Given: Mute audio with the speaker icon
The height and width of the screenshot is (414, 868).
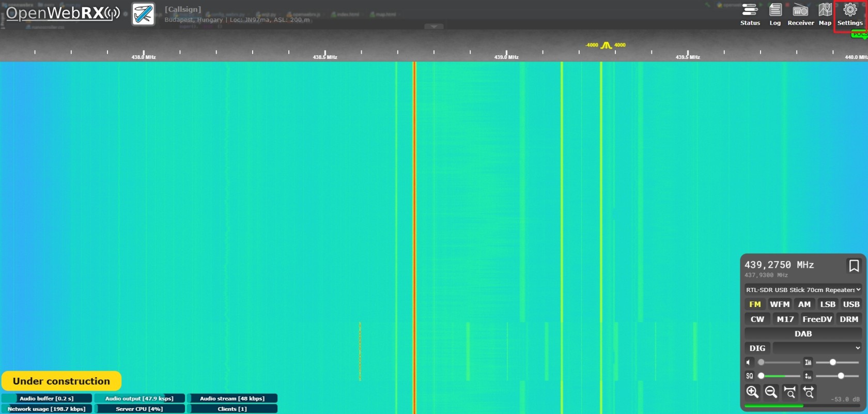Looking at the screenshot, I should pyautogui.click(x=749, y=362).
